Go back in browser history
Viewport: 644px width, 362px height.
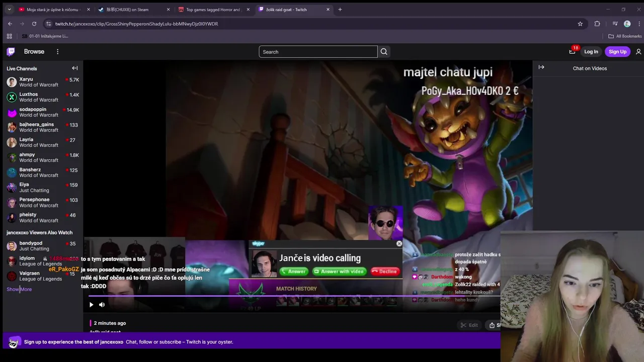pyautogui.click(x=10, y=24)
